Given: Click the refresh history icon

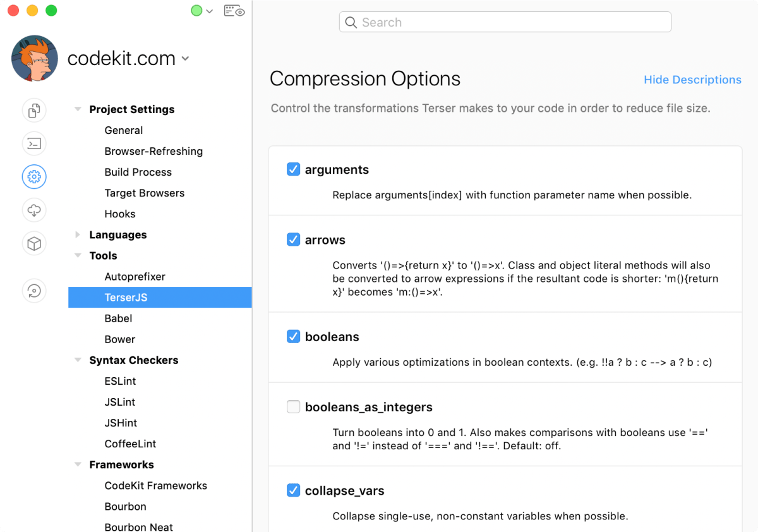Looking at the screenshot, I should pos(34,290).
